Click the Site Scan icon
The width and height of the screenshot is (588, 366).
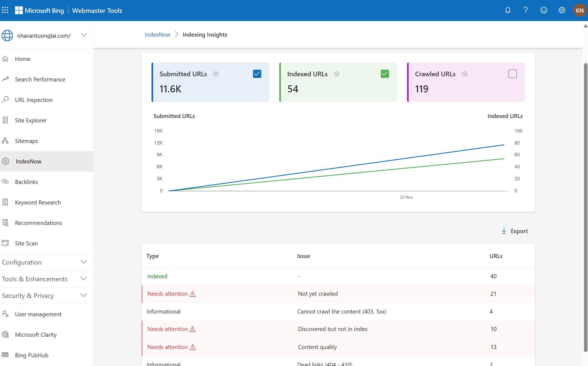click(5, 243)
